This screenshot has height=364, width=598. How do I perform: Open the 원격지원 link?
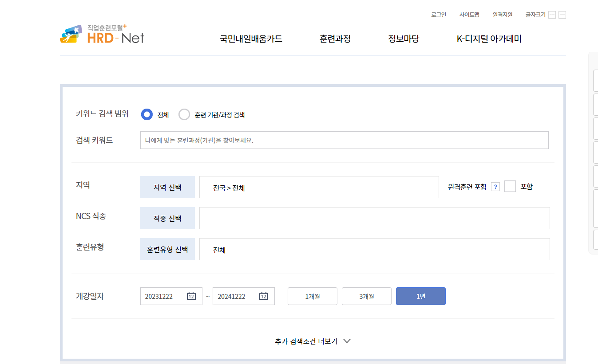[503, 15]
